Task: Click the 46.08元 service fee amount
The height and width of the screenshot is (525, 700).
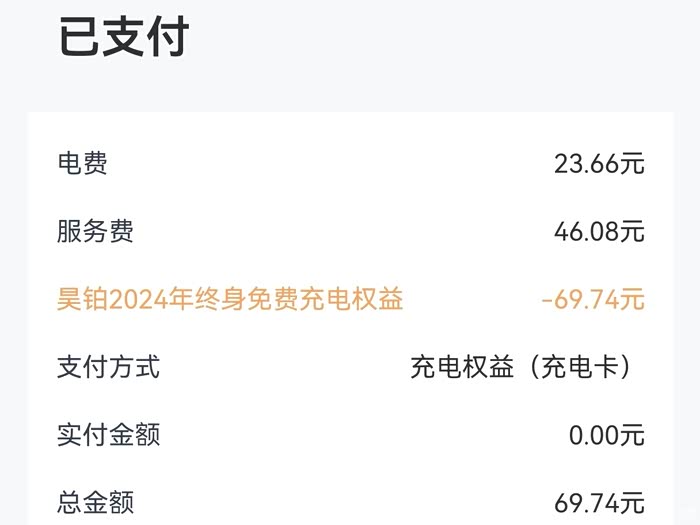Action: coord(599,231)
